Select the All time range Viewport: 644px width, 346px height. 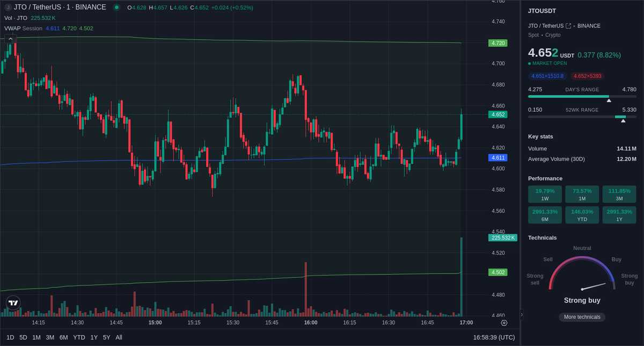(x=119, y=337)
